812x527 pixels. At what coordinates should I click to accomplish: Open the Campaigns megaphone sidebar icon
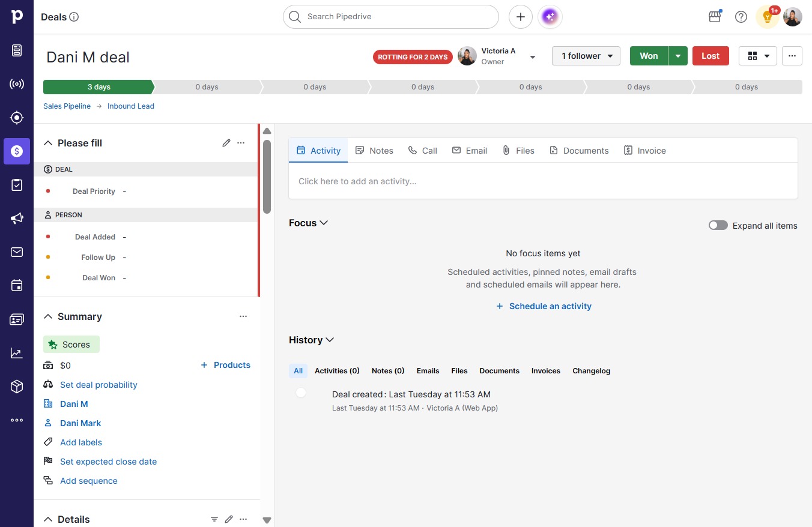point(17,218)
